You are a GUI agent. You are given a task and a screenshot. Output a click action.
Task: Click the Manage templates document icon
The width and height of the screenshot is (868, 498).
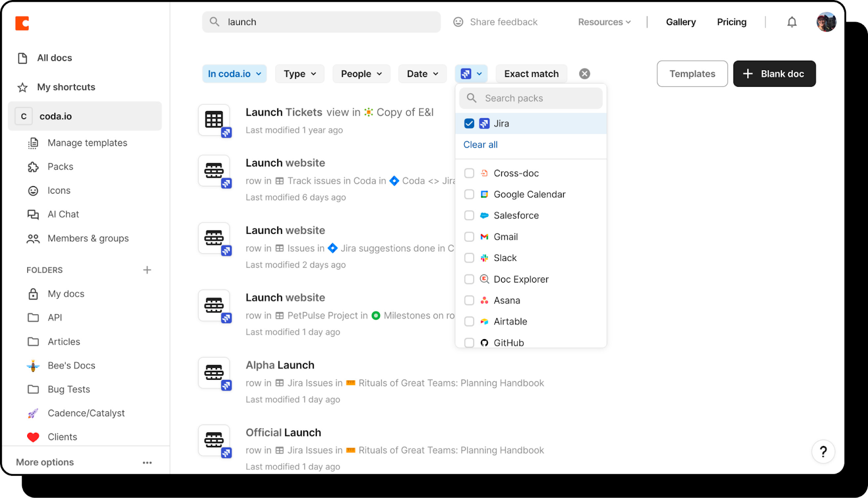(33, 143)
